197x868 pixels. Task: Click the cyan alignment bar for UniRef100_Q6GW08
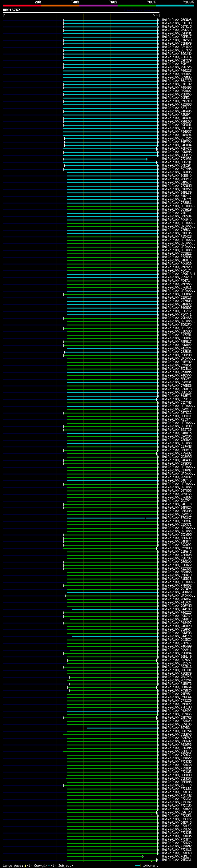click(111, 20)
